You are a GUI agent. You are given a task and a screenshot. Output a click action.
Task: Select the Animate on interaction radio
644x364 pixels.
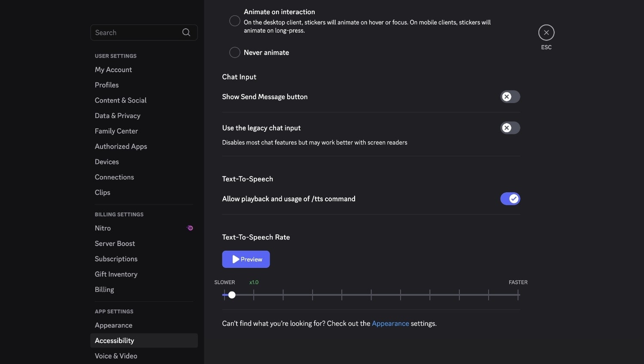235,21
